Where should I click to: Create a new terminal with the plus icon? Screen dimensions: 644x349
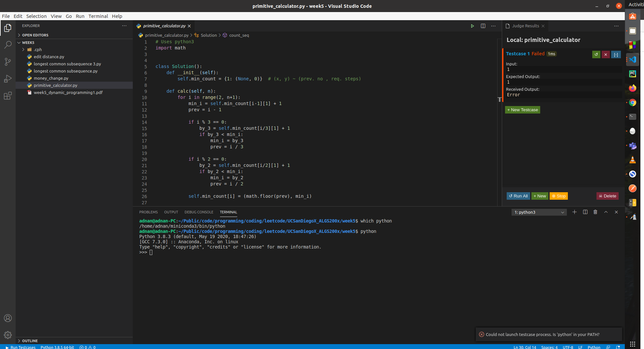tap(574, 212)
